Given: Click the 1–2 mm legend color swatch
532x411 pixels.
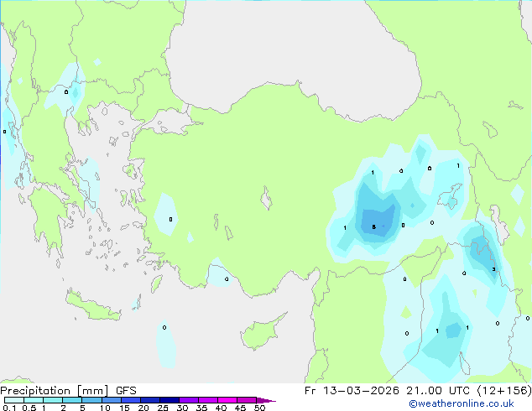Looking at the screenshot, I should pyautogui.click(x=53, y=400).
